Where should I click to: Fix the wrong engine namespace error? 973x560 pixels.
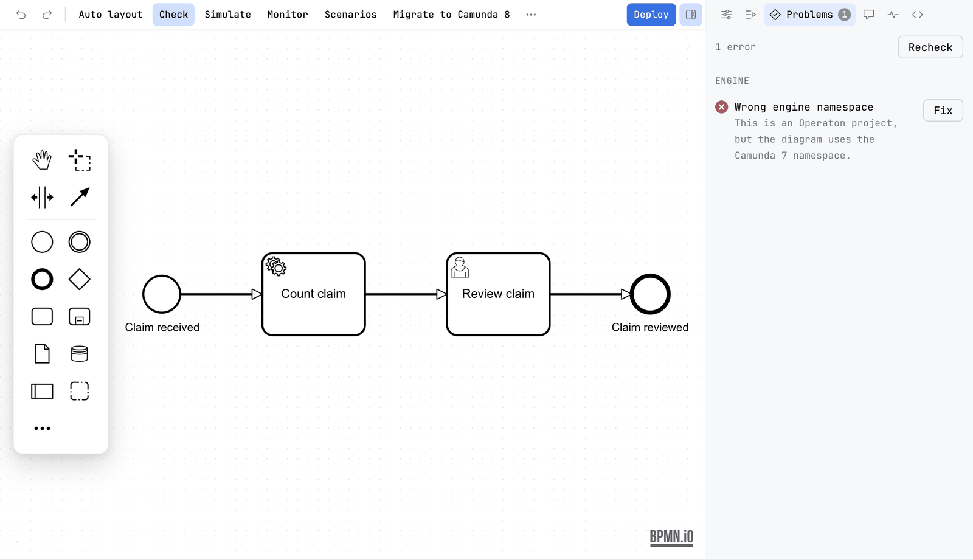943,111
